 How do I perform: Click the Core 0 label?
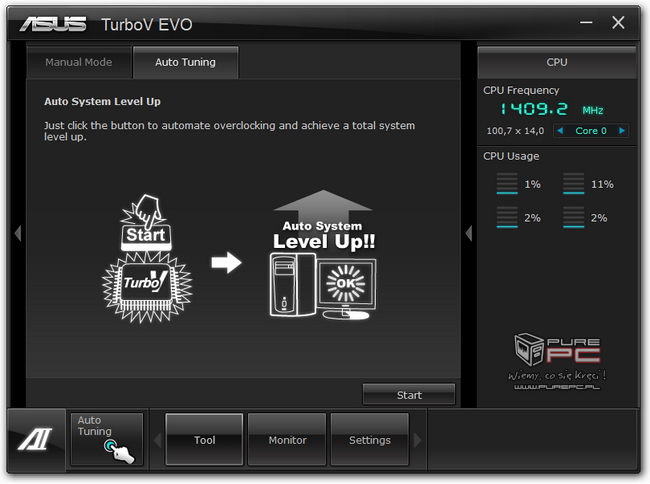591,131
